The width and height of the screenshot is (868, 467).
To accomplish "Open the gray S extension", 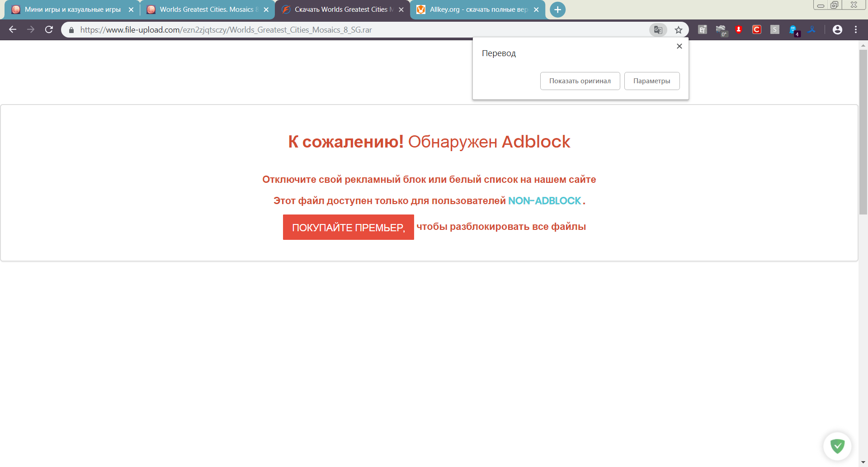I will 775,30.
